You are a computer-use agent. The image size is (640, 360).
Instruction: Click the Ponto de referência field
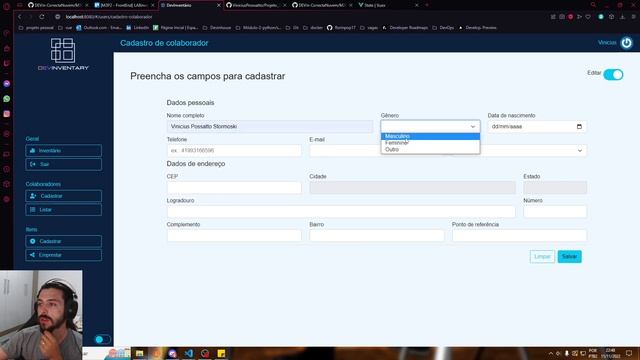tap(519, 236)
